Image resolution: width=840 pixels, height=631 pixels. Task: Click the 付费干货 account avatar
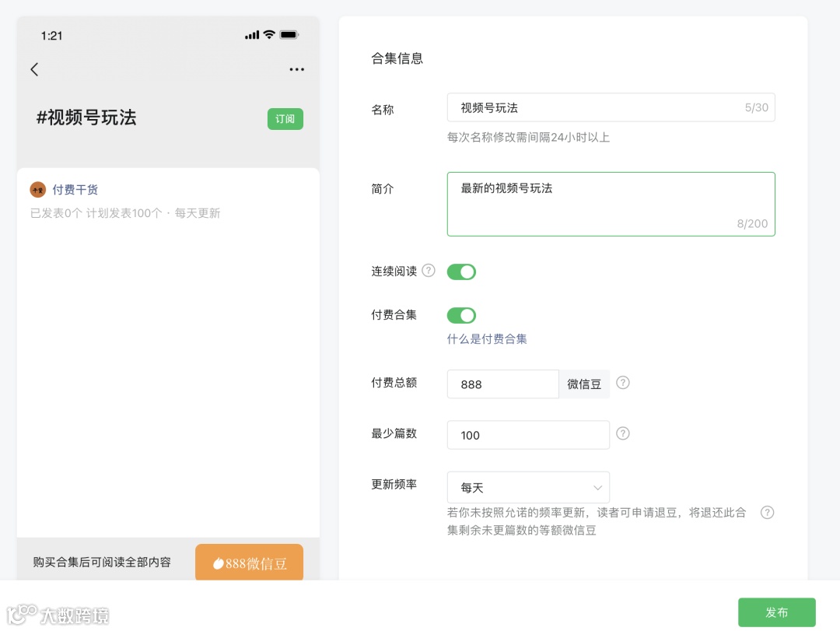click(x=37, y=189)
